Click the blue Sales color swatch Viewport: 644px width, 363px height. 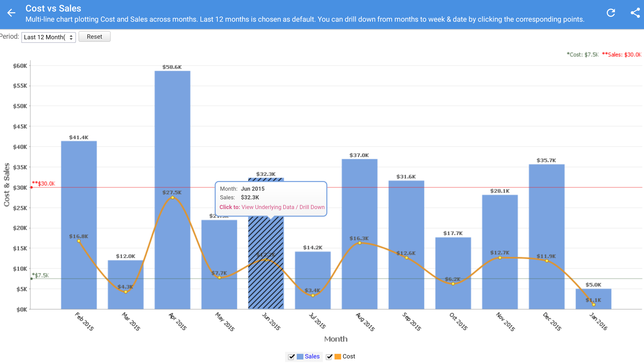(300, 356)
